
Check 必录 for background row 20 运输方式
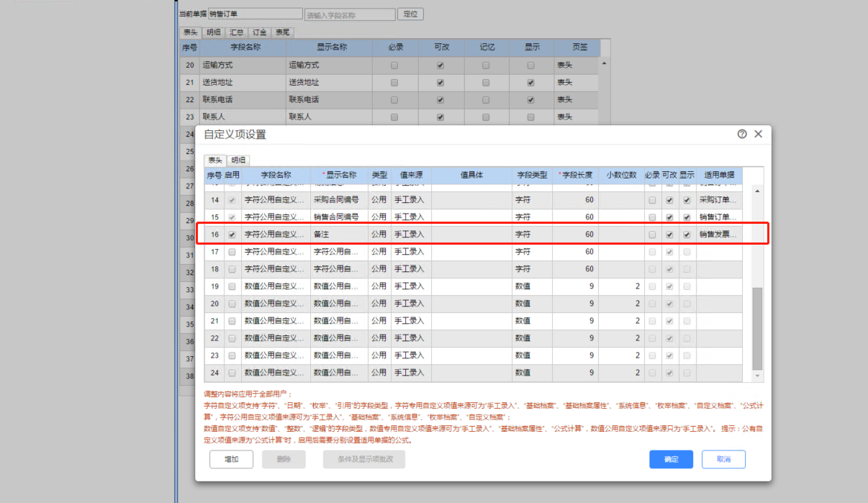point(394,65)
